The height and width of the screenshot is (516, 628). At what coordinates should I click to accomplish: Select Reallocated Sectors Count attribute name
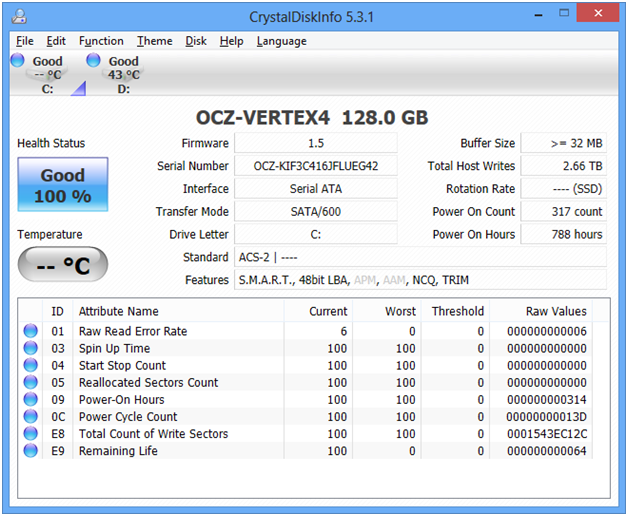[149, 383]
